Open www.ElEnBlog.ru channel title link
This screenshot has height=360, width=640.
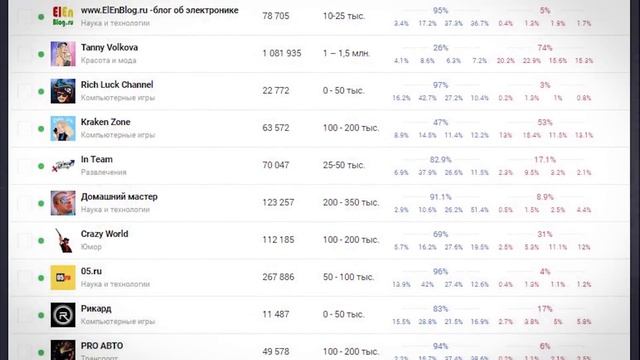point(160,10)
